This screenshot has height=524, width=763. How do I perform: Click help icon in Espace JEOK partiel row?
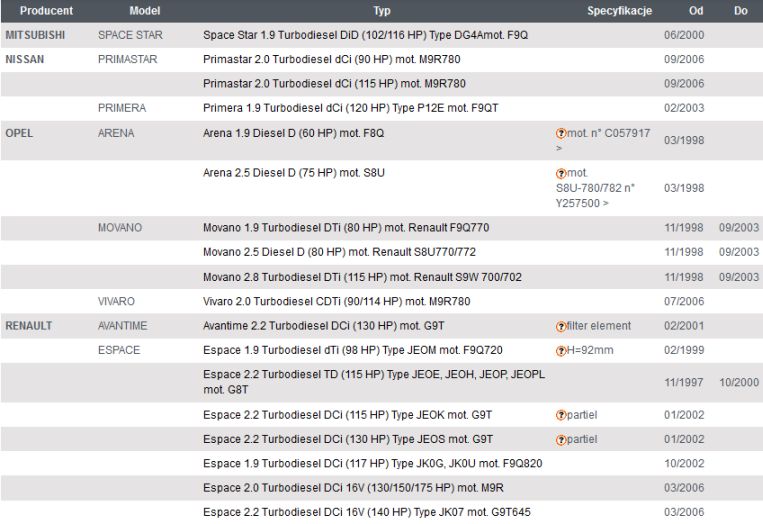561,416
